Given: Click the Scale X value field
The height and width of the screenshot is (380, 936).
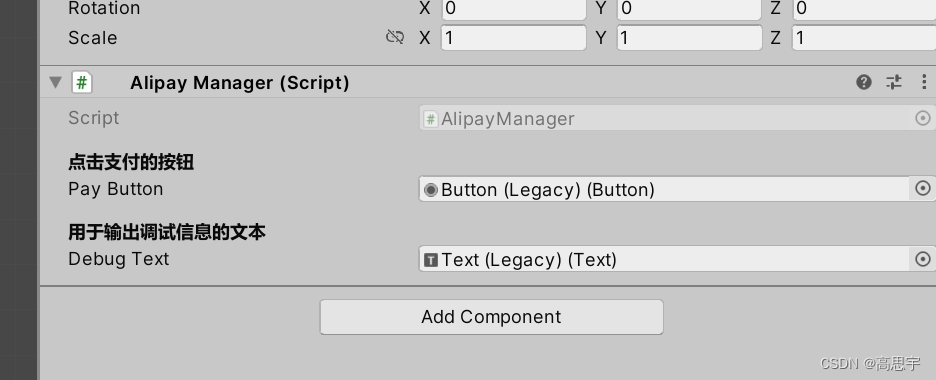Looking at the screenshot, I should [513, 38].
